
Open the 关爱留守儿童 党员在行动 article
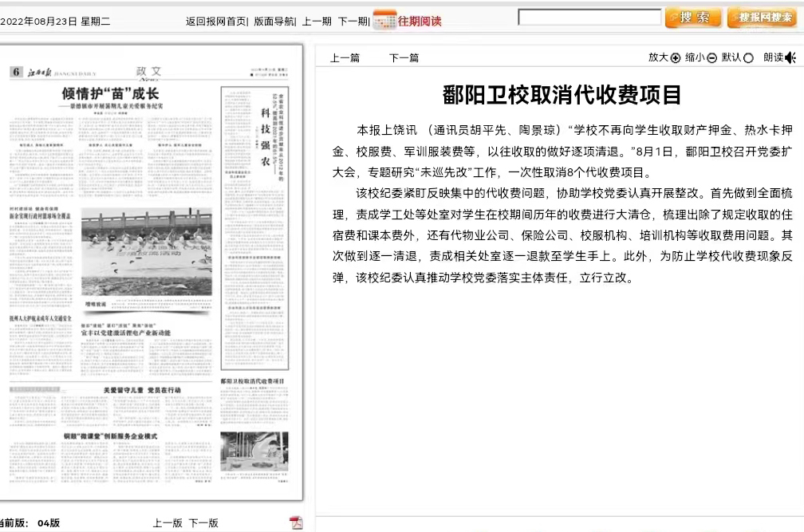click(142, 390)
